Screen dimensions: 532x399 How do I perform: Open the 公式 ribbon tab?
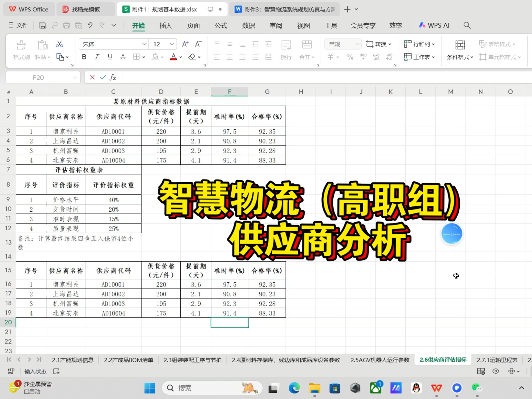pos(221,25)
